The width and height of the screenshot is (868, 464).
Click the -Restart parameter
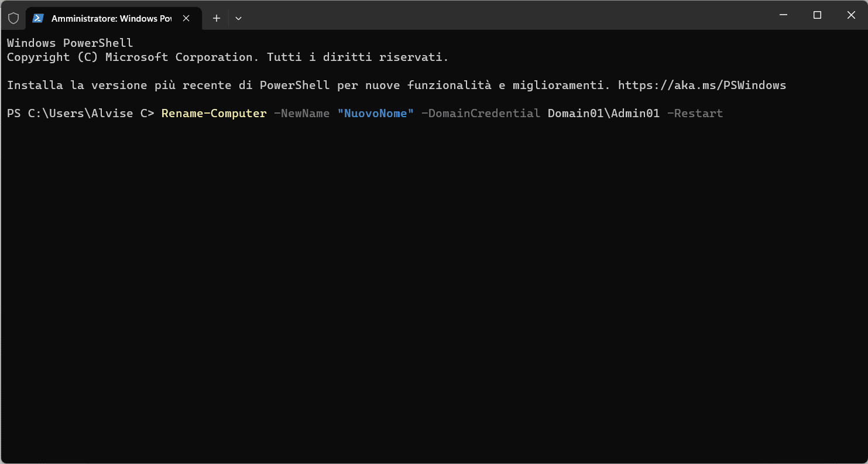coord(695,114)
